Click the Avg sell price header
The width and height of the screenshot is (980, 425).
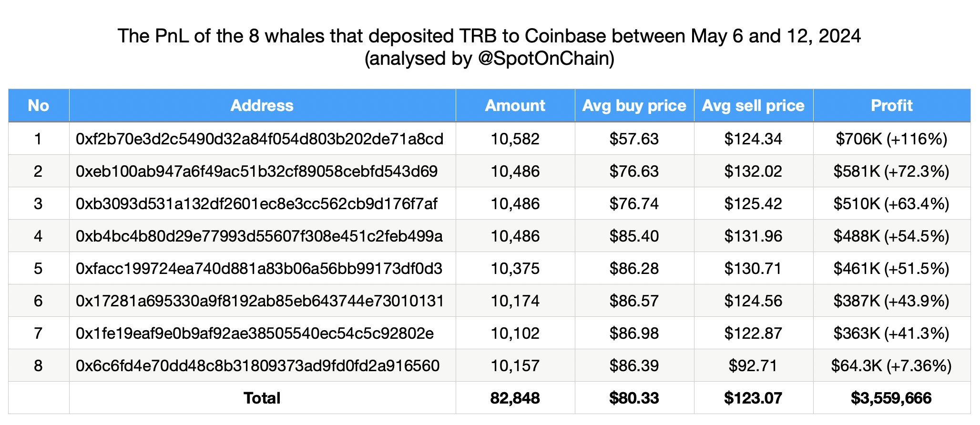753,106
